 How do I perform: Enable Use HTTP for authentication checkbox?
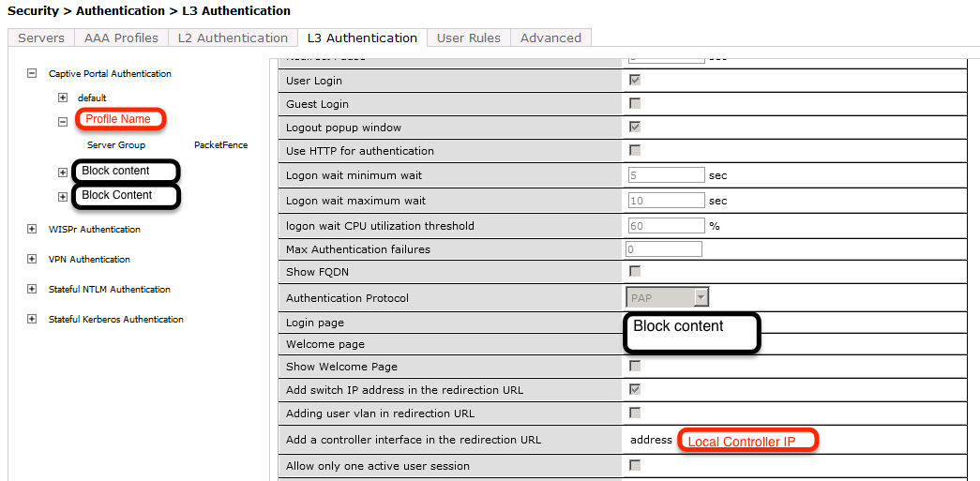click(x=635, y=150)
